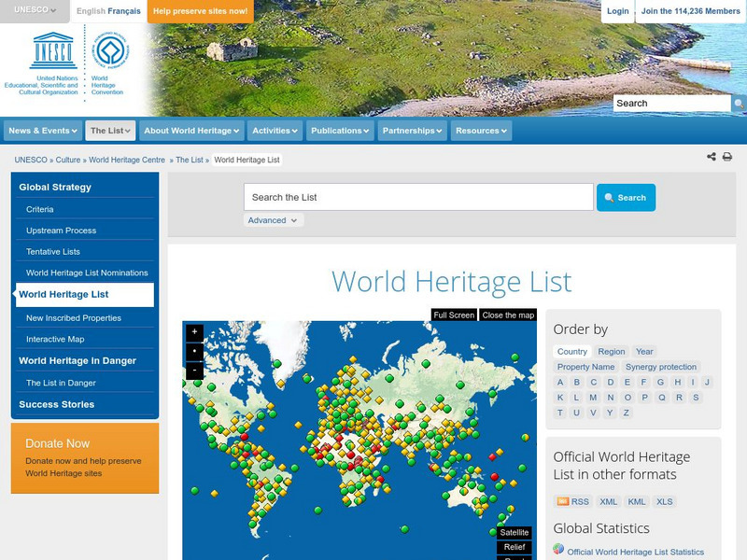Click the map zoom in (+) button
This screenshot has width=747, height=560.
pyautogui.click(x=194, y=331)
